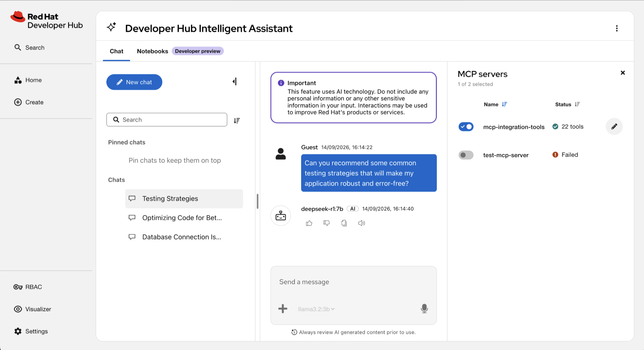Click the Guest user avatar
This screenshot has width=644, height=350.
point(281,154)
